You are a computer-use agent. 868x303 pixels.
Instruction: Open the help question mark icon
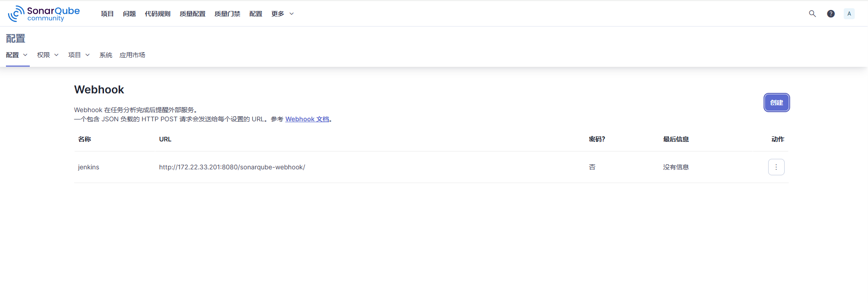pyautogui.click(x=830, y=14)
